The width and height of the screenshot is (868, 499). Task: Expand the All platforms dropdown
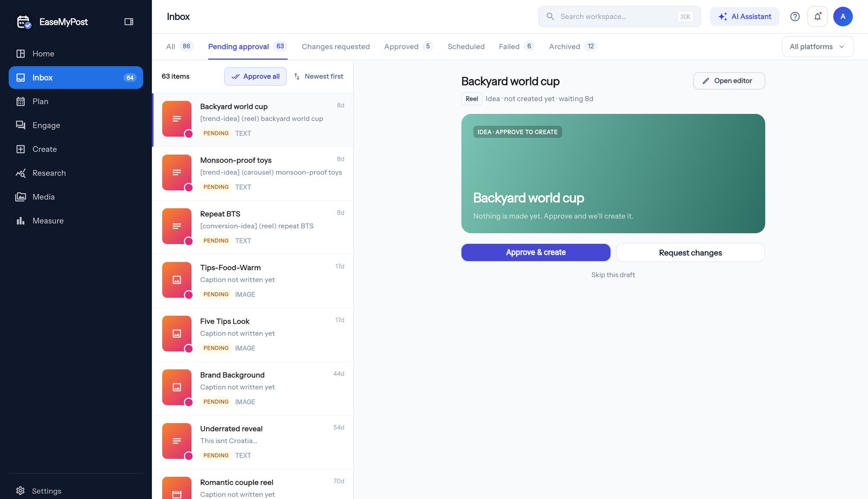(x=818, y=47)
